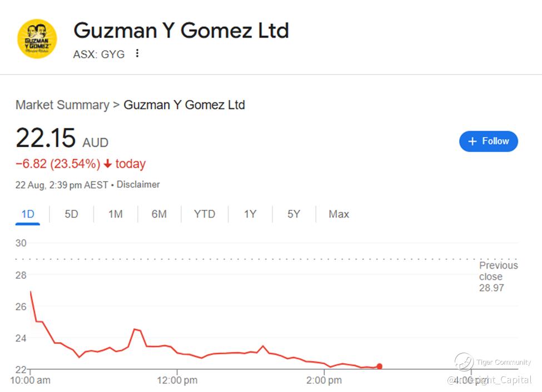The image size is (542, 392).
Task: Click the Guzman Y Gomez logo
Action: coord(37,39)
